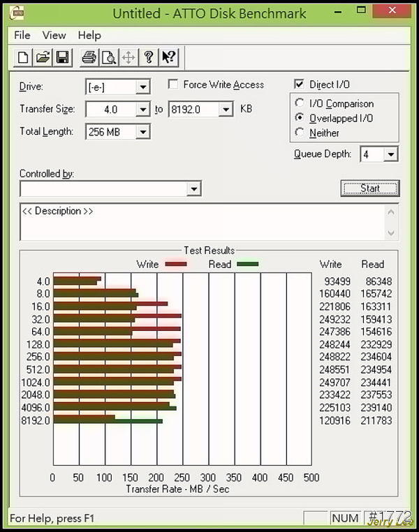The width and height of the screenshot is (419, 532).
Task: Select Overlapped I/O radio button
Action: (x=300, y=118)
